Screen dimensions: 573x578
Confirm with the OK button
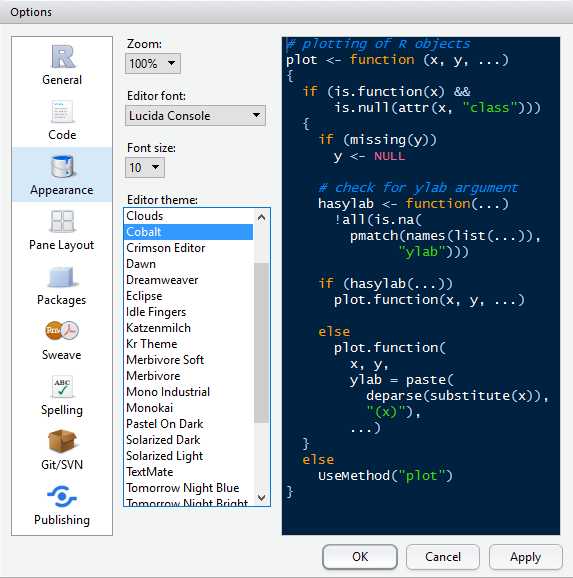tap(360, 557)
